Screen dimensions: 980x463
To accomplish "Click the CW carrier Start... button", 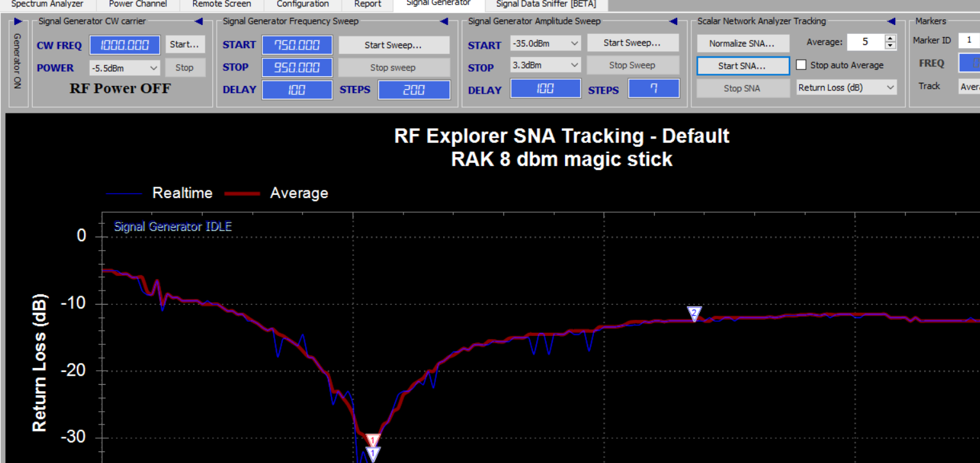I will point(185,45).
